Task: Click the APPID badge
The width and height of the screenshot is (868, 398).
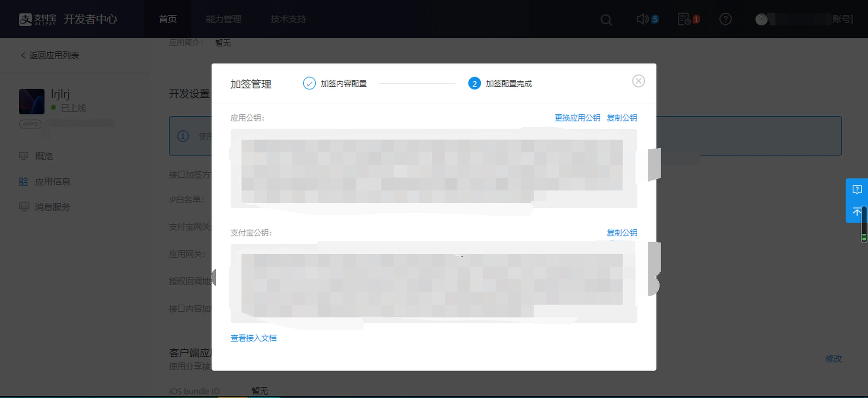Action: click(x=30, y=124)
